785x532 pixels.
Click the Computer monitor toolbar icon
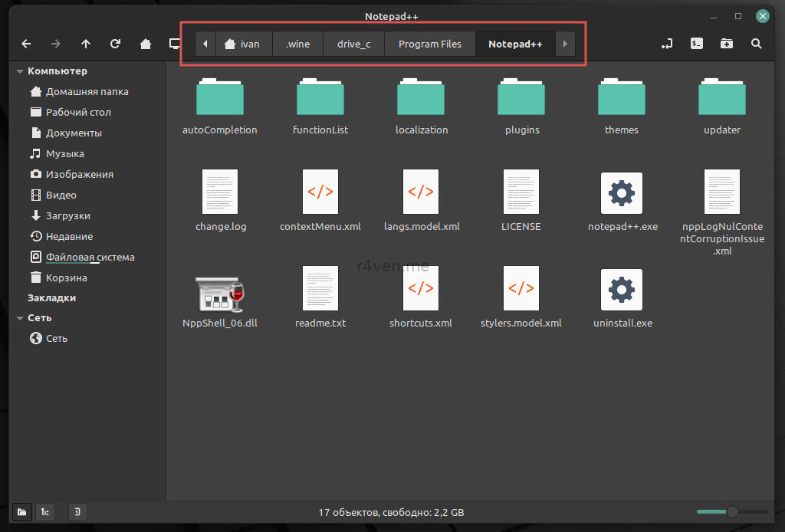click(x=174, y=44)
